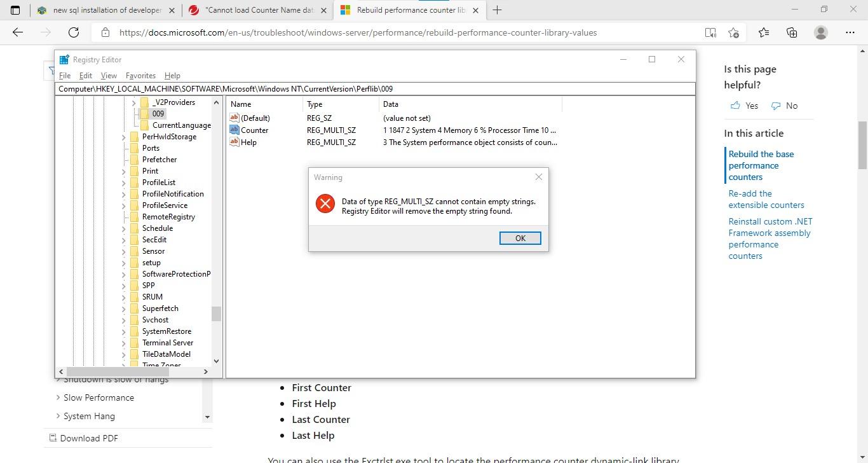Refresh the page with the reload icon
This screenshot has height=463, width=868.
tap(74, 32)
